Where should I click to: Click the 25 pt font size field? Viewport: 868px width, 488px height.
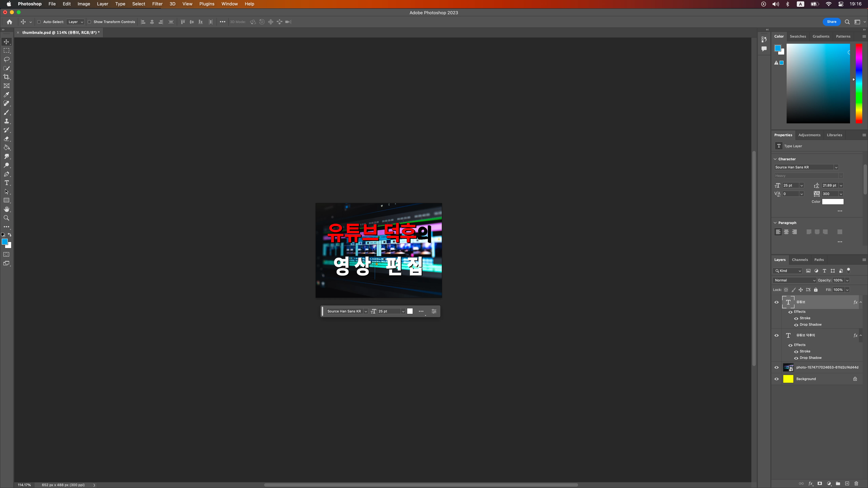(x=790, y=186)
